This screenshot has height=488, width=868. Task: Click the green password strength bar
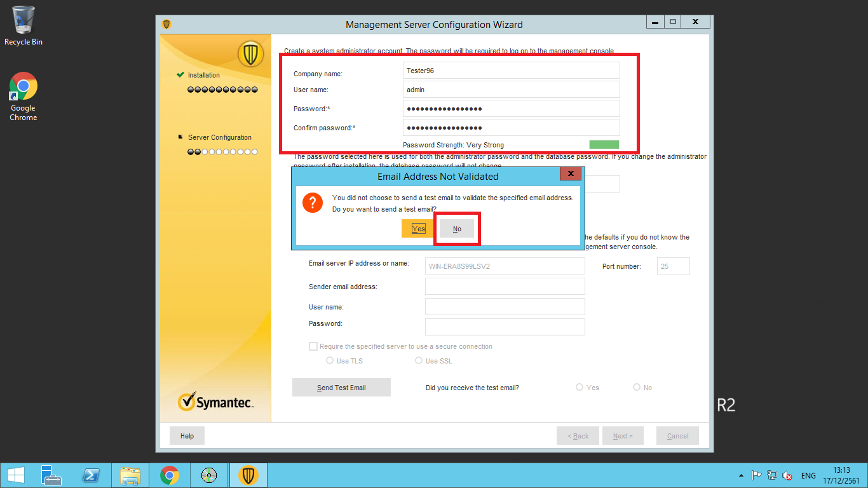(604, 145)
